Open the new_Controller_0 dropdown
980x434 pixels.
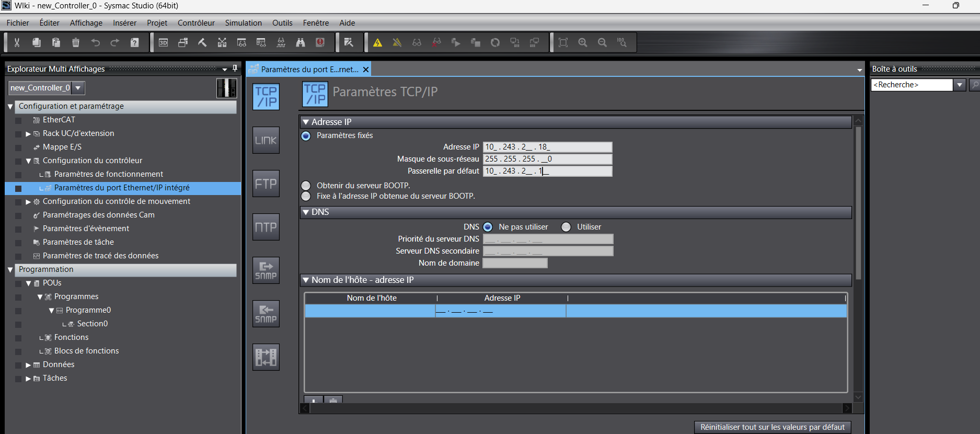(x=78, y=88)
